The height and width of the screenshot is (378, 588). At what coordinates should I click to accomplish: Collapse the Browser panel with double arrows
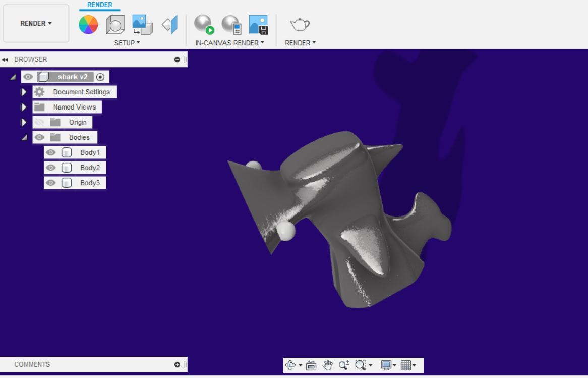pyautogui.click(x=5, y=60)
